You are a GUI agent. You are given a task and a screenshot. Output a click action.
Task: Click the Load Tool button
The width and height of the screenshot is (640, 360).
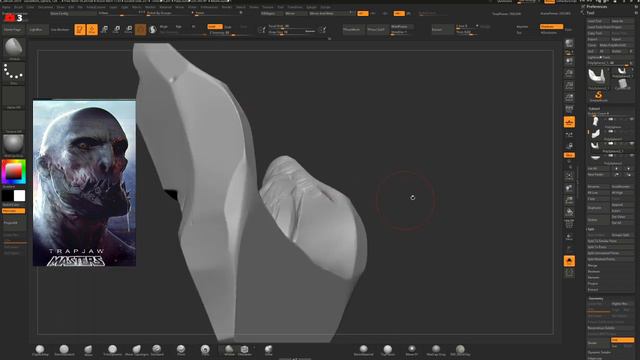[598, 21]
